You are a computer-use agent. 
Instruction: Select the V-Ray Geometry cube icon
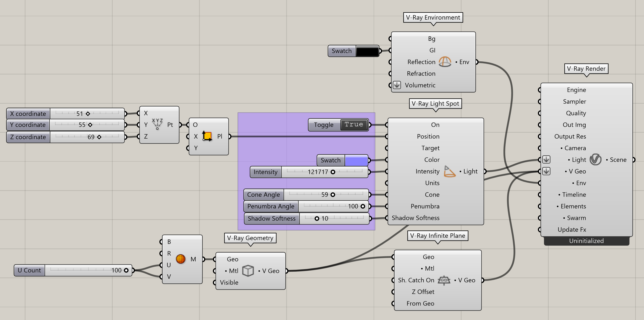tap(248, 271)
